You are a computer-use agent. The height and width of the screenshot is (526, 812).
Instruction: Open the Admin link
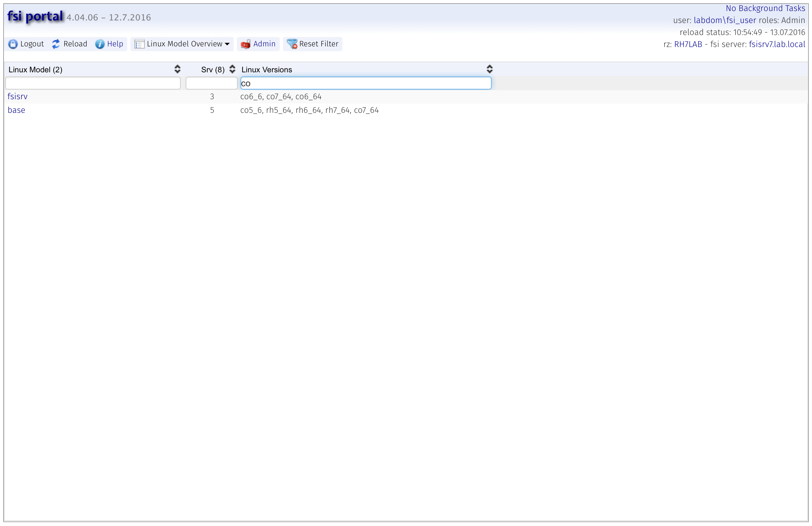265,44
